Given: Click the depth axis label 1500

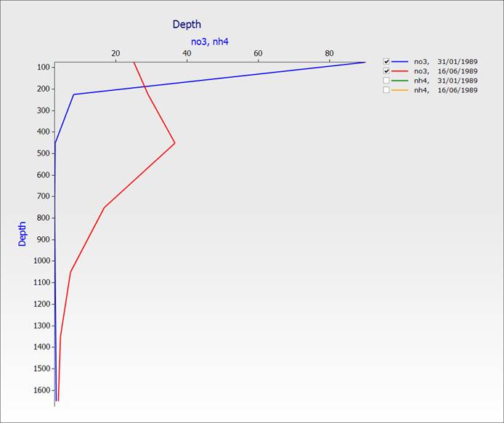Looking at the screenshot, I should pos(42,368).
